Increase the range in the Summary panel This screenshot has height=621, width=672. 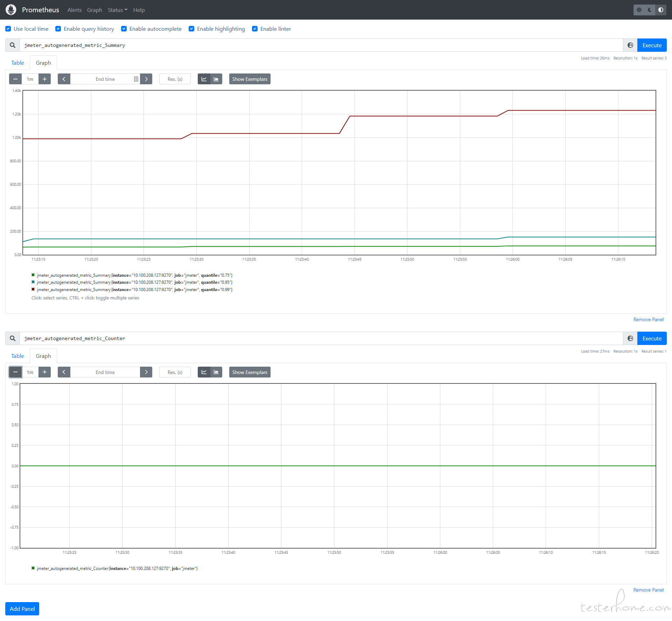click(44, 79)
